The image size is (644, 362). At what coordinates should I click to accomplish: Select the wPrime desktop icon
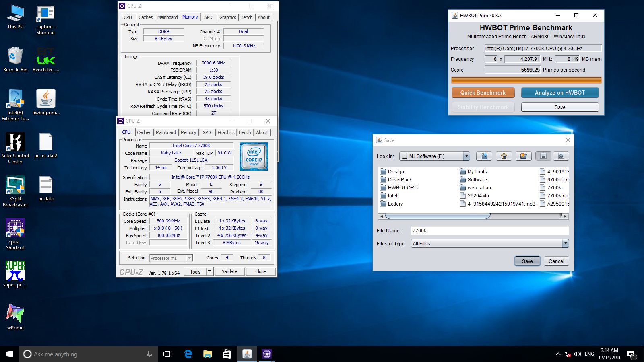pyautogui.click(x=15, y=317)
